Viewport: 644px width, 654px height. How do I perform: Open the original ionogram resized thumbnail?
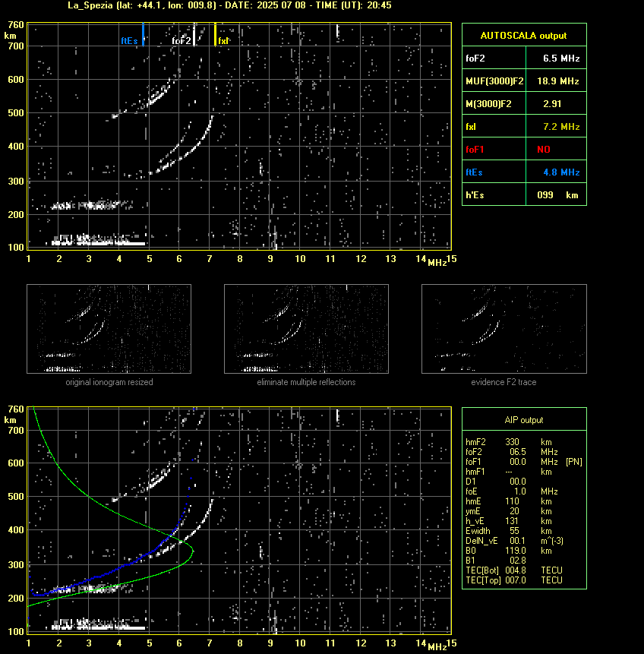109,329
